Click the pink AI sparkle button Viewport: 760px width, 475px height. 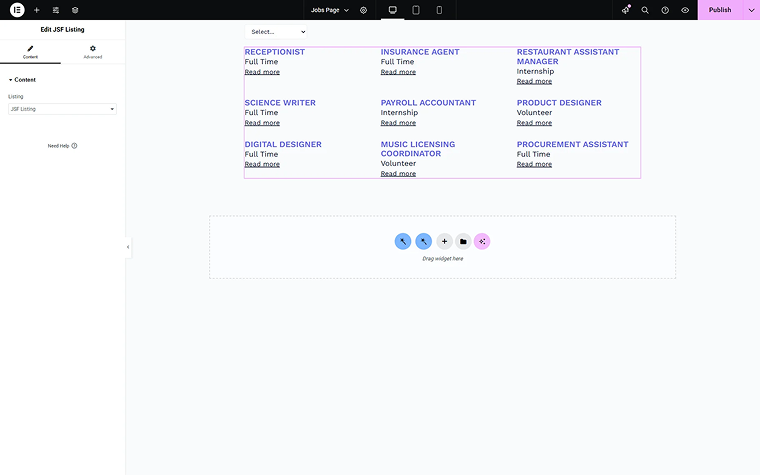pos(482,241)
